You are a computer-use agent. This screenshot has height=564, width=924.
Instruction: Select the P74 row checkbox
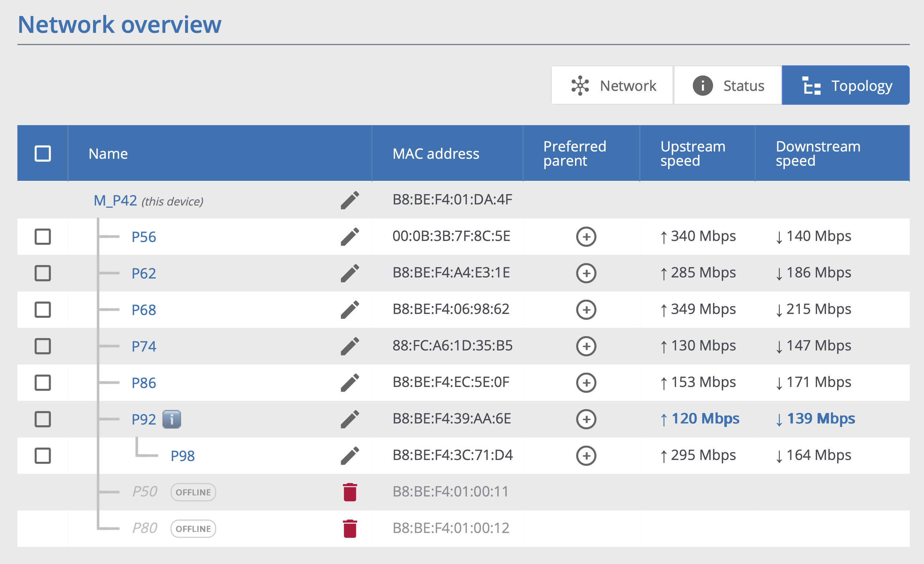tap(43, 346)
